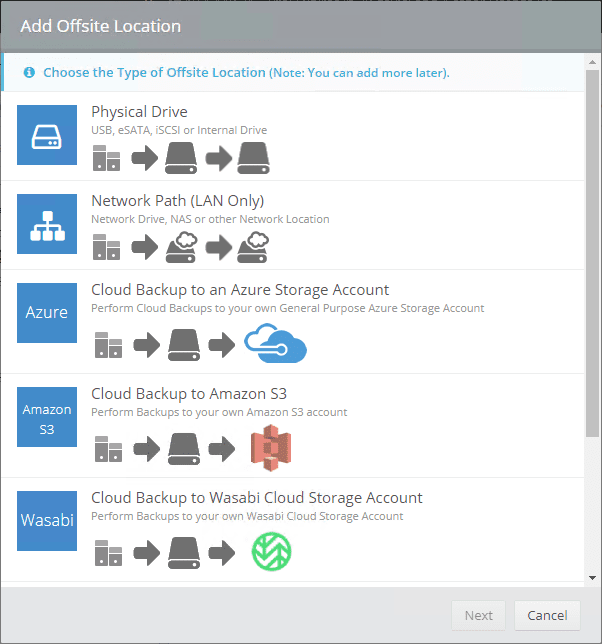602x644 pixels.
Task: Choose the Azure blue tile
Action: tap(47, 313)
